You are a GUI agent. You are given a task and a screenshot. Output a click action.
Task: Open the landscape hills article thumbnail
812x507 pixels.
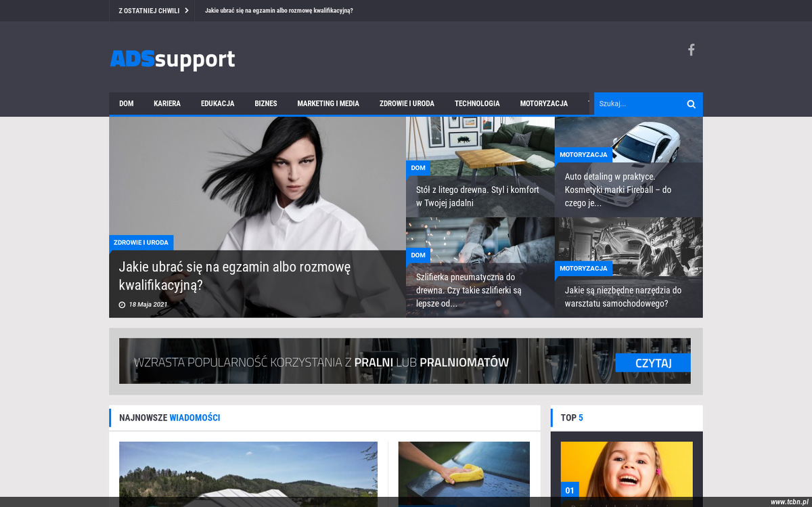(248, 474)
